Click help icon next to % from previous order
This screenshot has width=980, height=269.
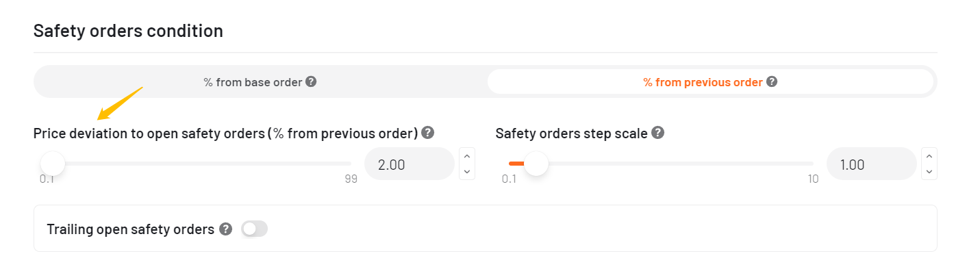click(772, 82)
